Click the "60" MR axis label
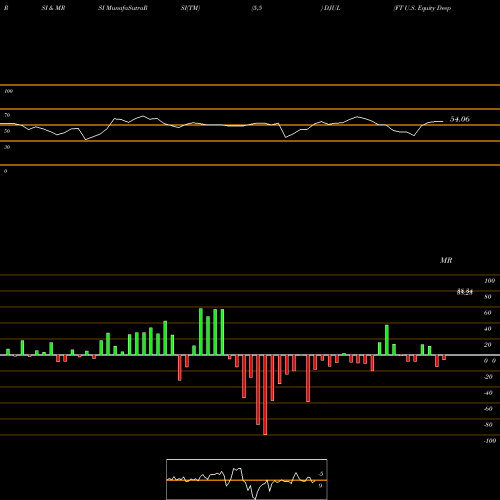 (x=488, y=313)
